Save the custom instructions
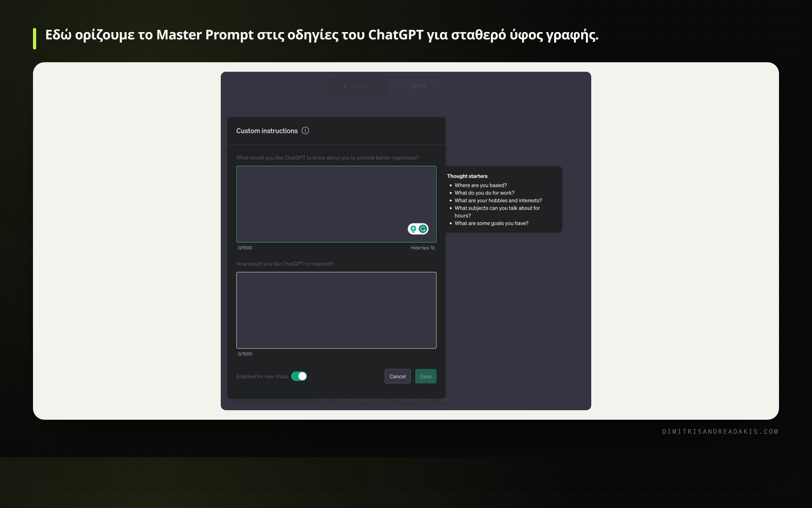The height and width of the screenshot is (508, 812). point(426,376)
